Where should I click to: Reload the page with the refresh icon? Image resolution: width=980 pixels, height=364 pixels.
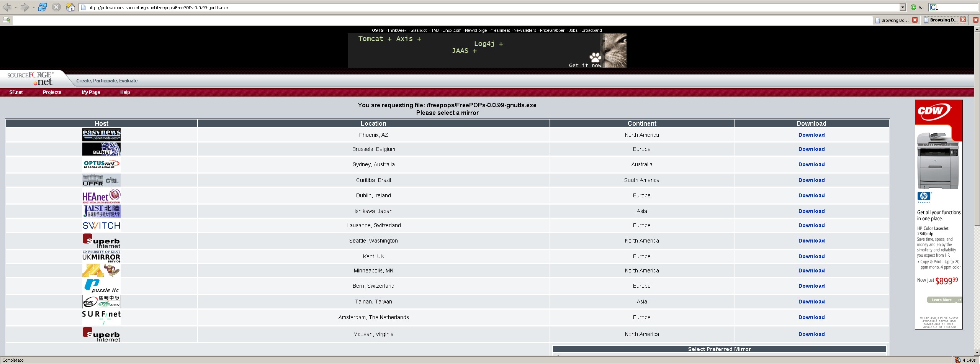pyautogui.click(x=43, y=7)
